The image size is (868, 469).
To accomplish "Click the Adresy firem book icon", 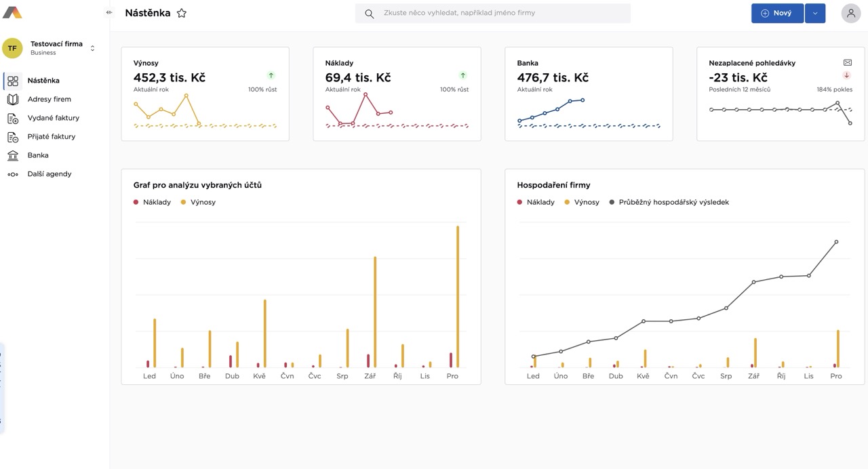I will pyautogui.click(x=13, y=99).
